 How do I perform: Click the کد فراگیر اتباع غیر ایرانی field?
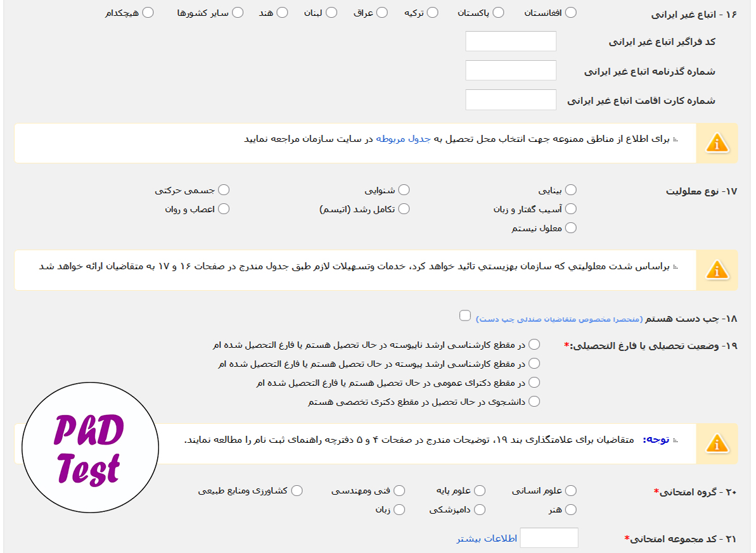point(511,41)
